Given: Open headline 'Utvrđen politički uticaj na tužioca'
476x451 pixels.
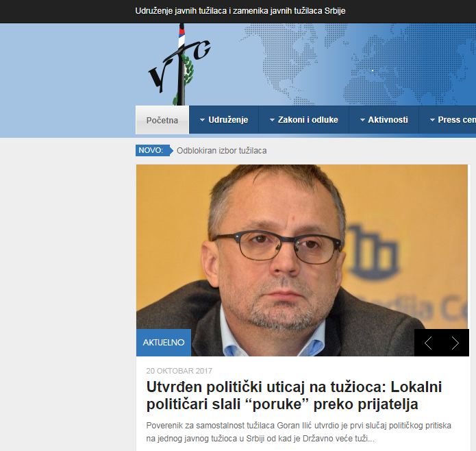Looking at the screenshot, I should point(294,395).
